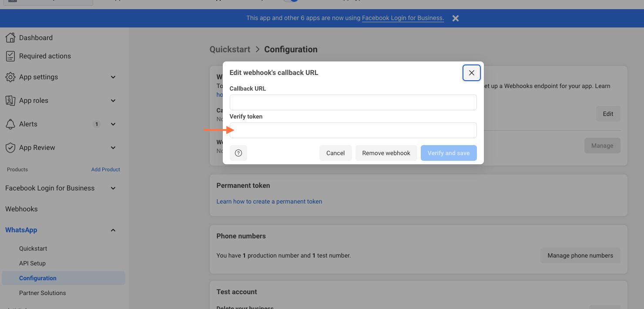Image resolution: width=644 pixels, height=309 pixels.
Task: Expand the App roles section
Action: [x=113, y=101]
